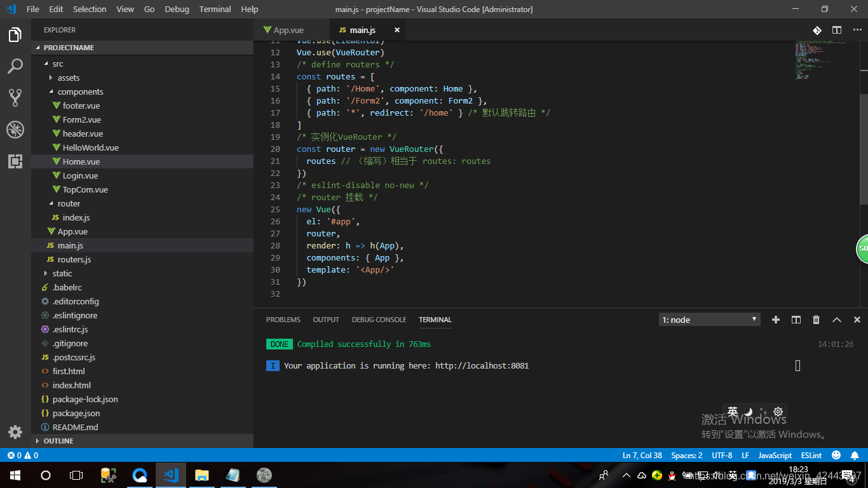
Task: Close the terminal panel
Action: (857, 320)
